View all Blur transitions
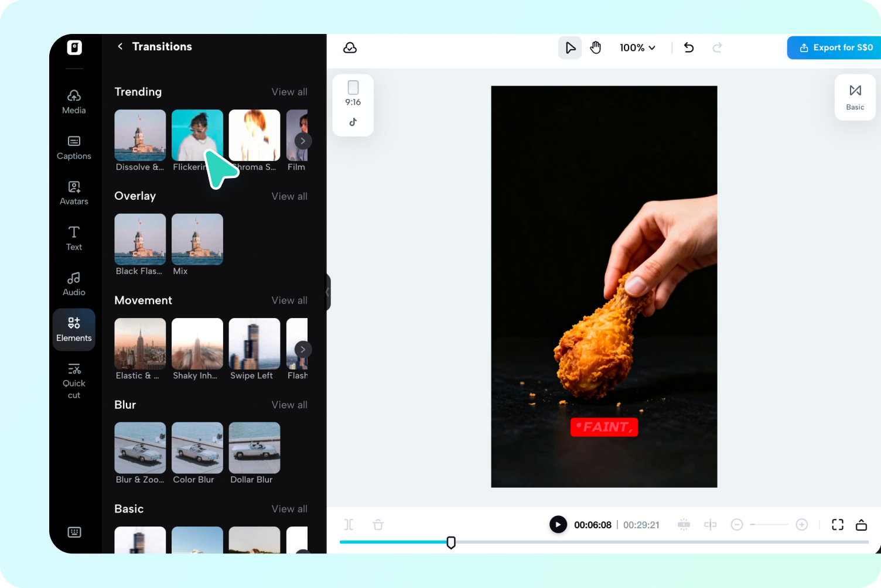Viewport: 881px width, 588px height. (289, 405)
